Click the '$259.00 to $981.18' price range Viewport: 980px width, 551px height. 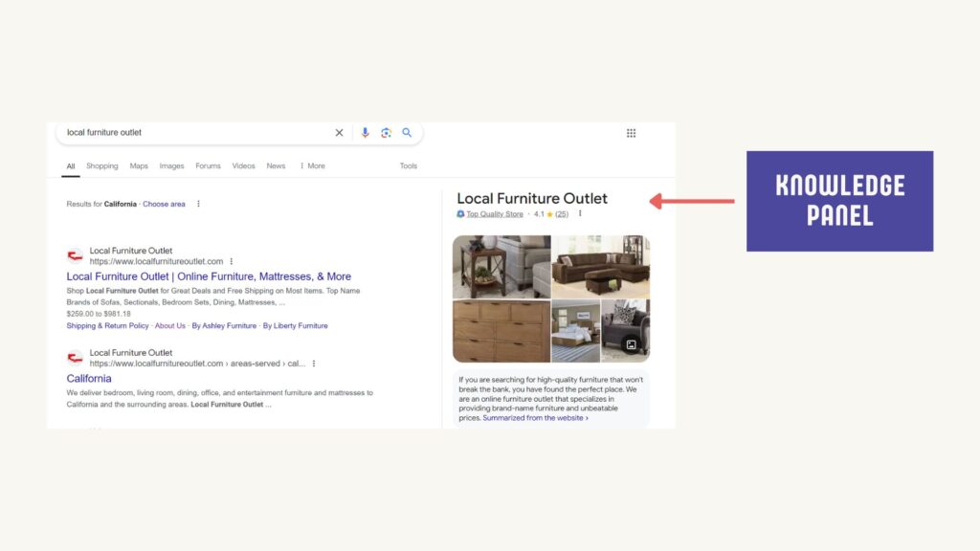(x=99, y=314)
